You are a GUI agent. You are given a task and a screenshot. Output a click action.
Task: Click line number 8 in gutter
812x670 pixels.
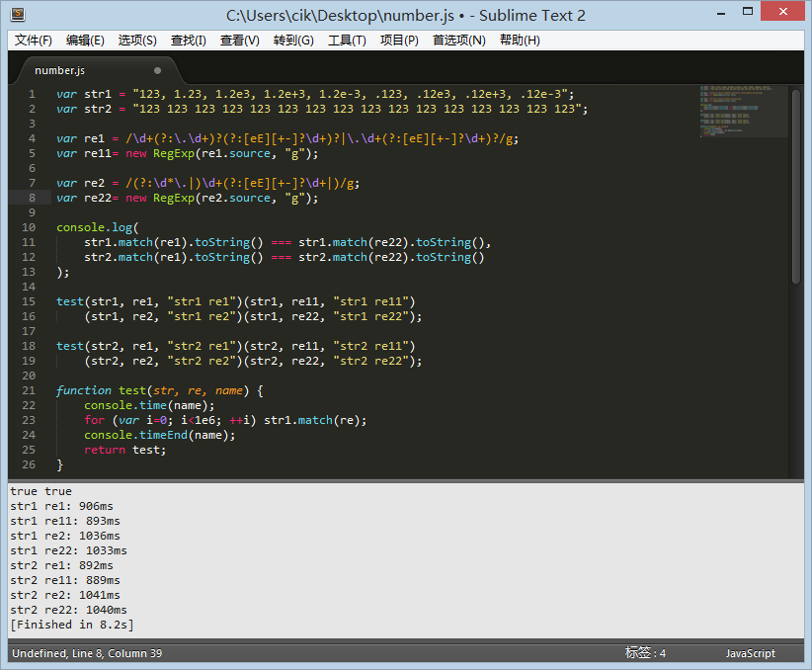click(33, 198)
